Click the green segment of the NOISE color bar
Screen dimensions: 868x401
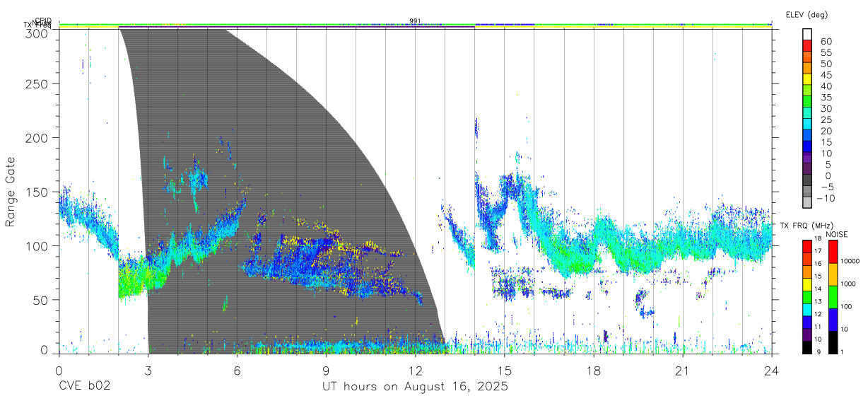(833, 297)
